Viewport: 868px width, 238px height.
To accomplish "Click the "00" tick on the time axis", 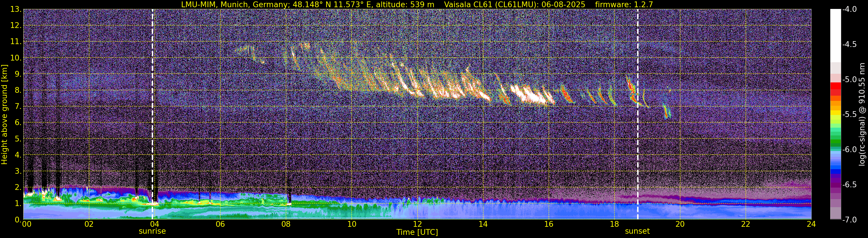I will (26, 224).
